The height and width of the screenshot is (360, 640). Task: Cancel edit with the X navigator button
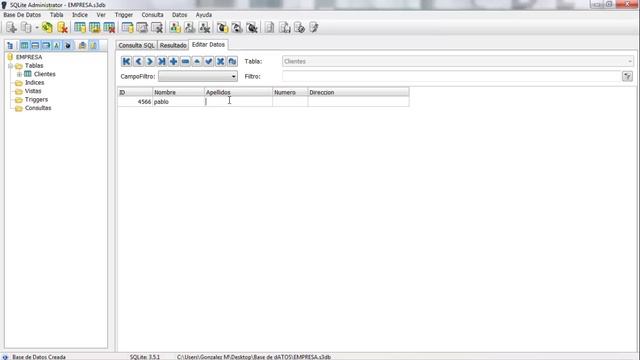[x=220, y=61]
